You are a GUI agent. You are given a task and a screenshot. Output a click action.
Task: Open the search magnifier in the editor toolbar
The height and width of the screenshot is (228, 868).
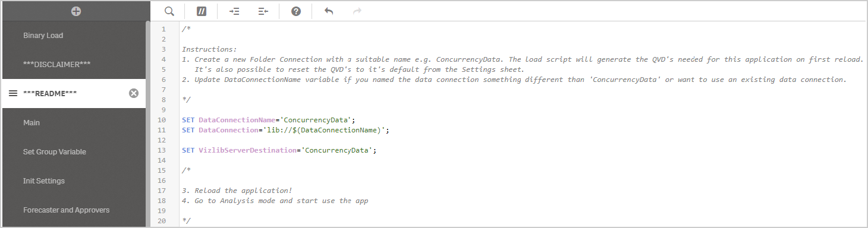169,11
